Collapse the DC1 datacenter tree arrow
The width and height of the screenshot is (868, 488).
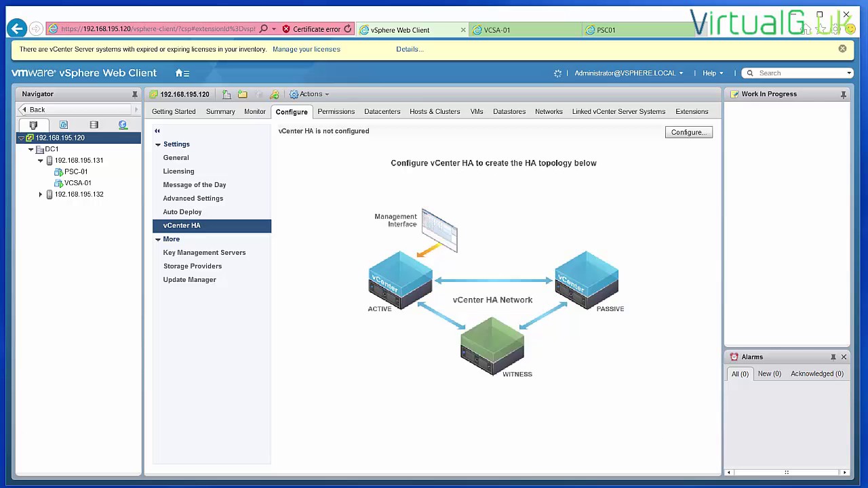[31, 149]
